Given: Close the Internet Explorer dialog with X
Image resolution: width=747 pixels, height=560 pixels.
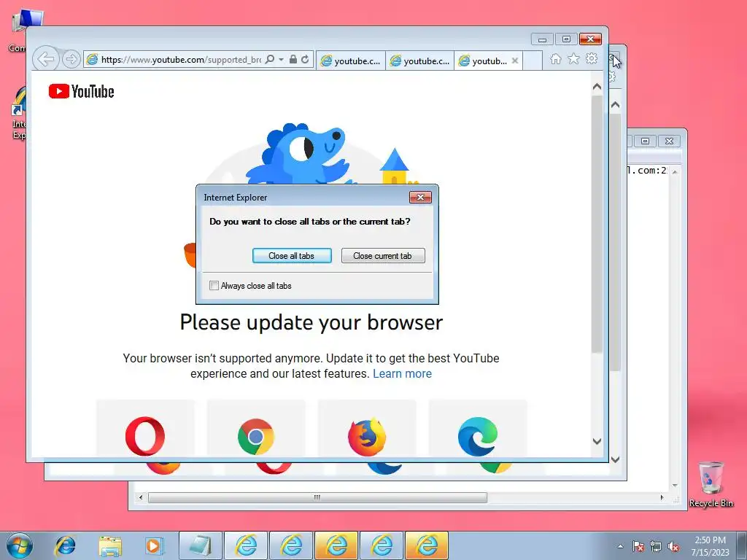Looking at the screenshot, I should click(420, 197).
